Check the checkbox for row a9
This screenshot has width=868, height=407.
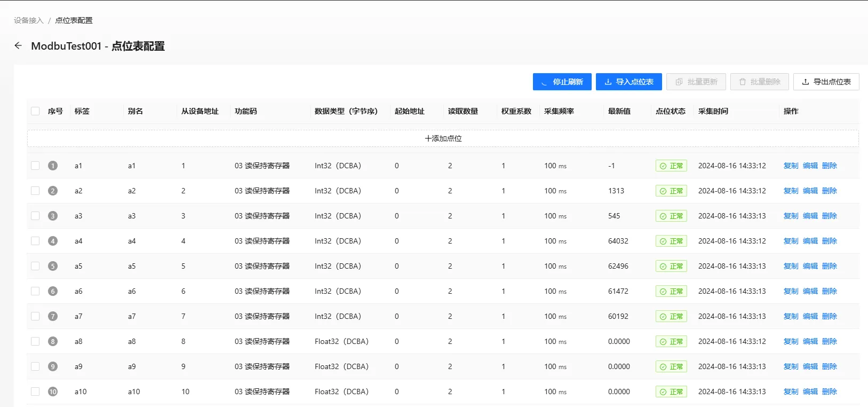pyautogui.click(x=35, y=366)
